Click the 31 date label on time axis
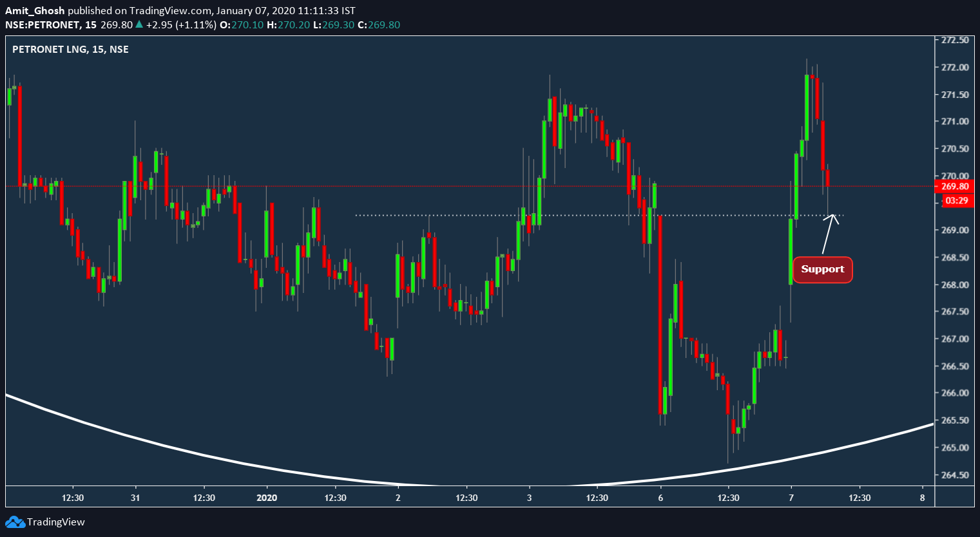This screenshot has height=537, width=980. [x=135, y=498]
